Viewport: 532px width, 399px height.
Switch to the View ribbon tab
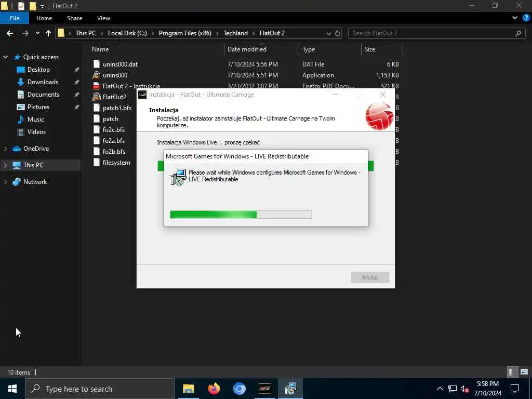(103, 18)
